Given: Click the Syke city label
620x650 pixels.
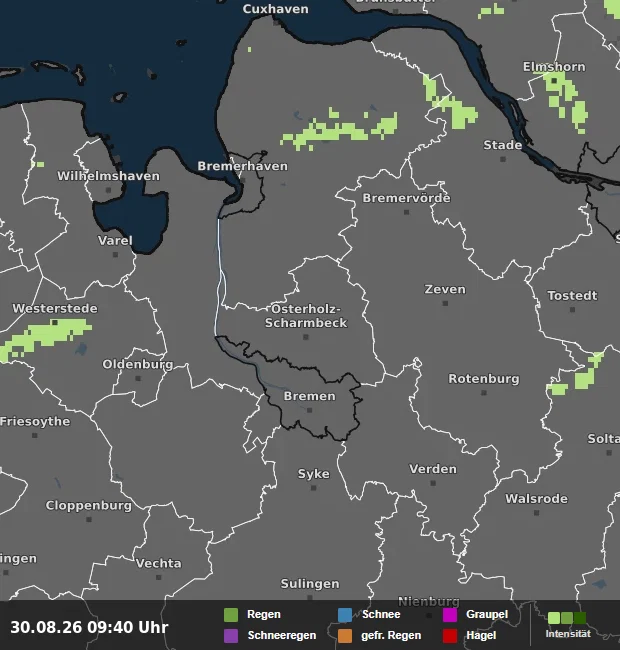Looking at the screenshot, I should coord(314,474).
